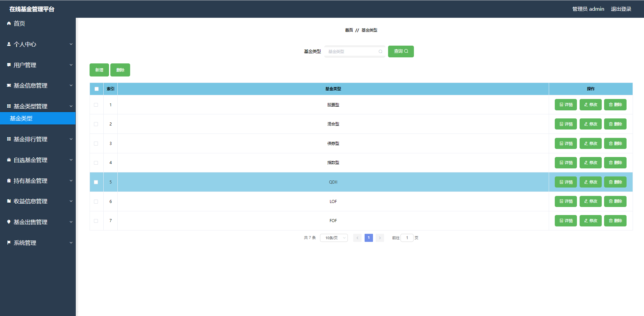Delete the QDII row
644x316 pixels.
(615, 182)
